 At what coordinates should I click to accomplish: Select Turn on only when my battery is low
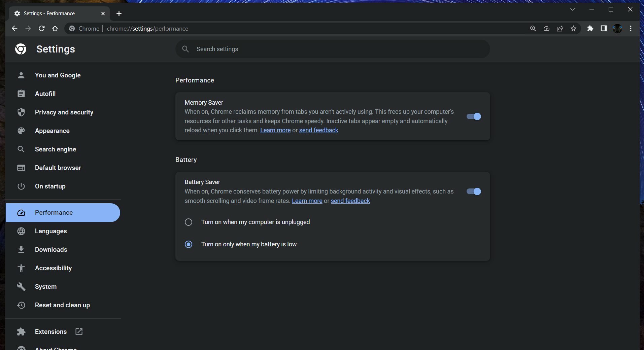tap(189, 244)
